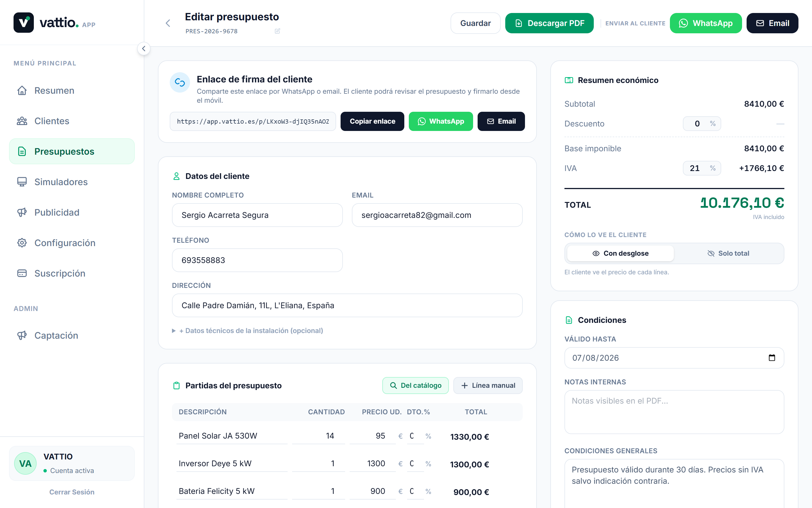The height and width of the screenshot is (508, 812).
Task: Click the Notas internas text area
Action: [674, 412]
